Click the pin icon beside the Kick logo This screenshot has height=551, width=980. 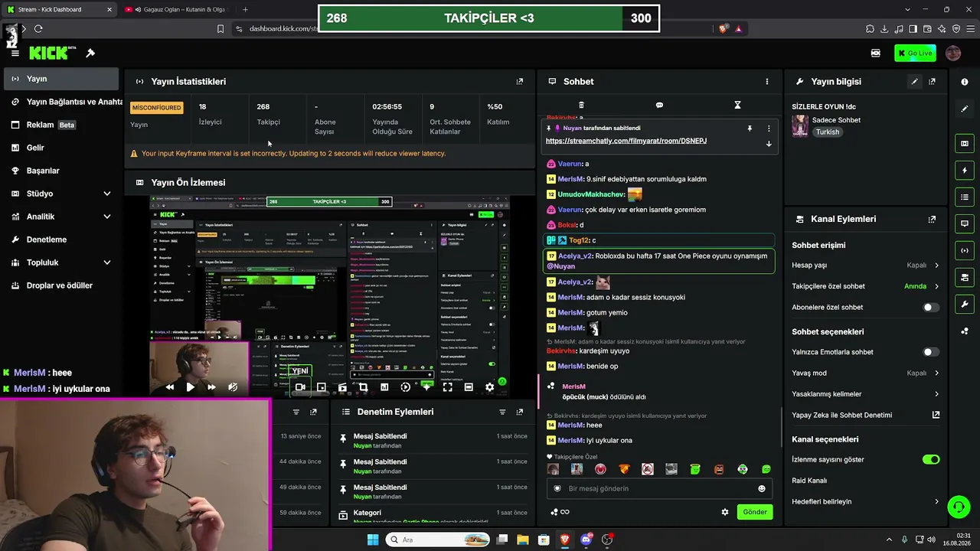[x=90, y=53]
